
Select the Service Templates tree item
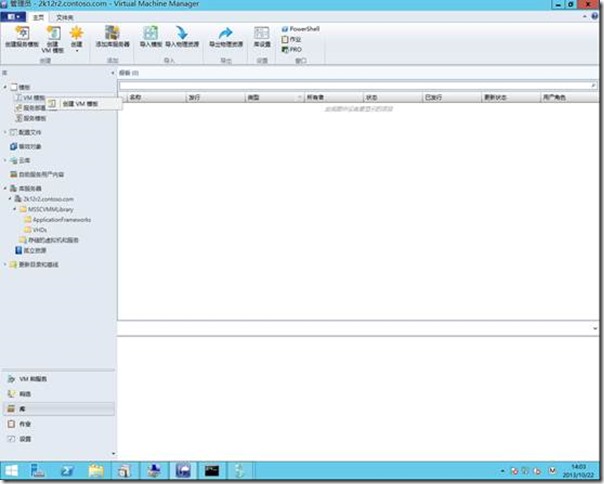pos(30,118)
